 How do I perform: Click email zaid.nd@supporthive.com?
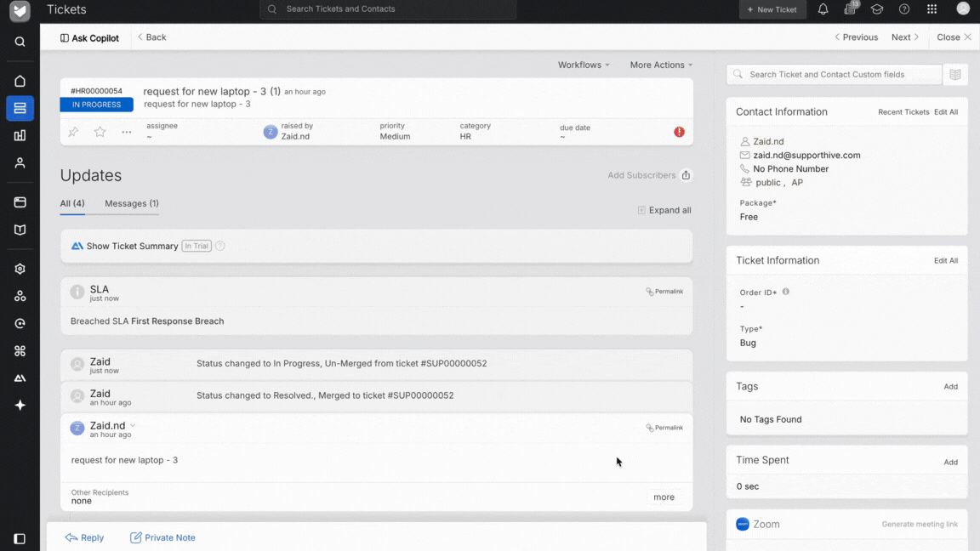(806, 155)
